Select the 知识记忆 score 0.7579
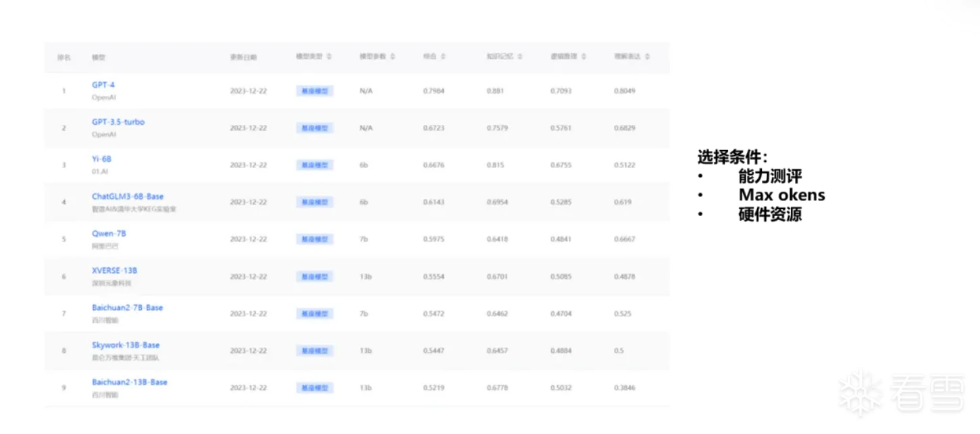Image resolution: width=980 pixels, height=434 pixels. click(497, 128)
